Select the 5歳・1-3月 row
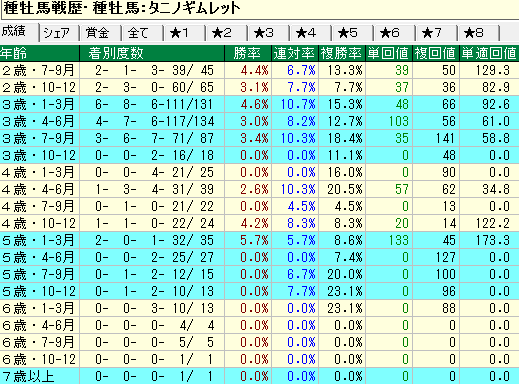The height and width of the screenshot is (384, 519). coord(259,240)
